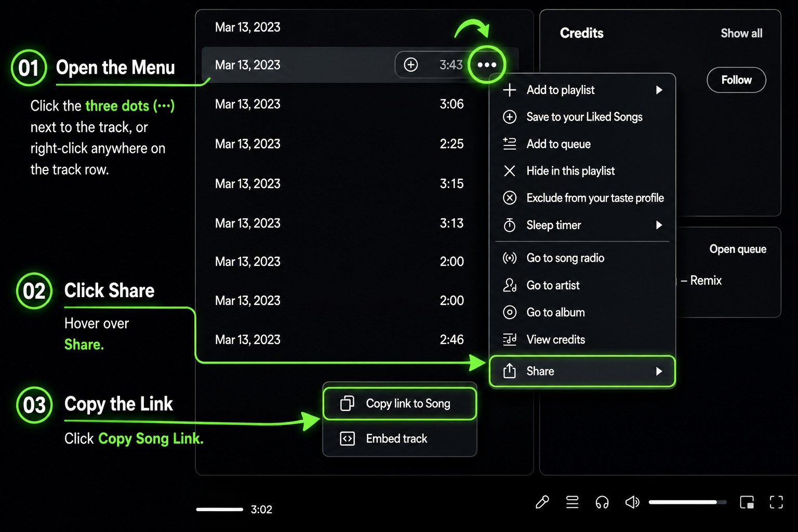Image resolution: width=798 pixels, height=532 pixels.
Task: Click the plus circle beside 3:43
Action: tap(411, 64)
